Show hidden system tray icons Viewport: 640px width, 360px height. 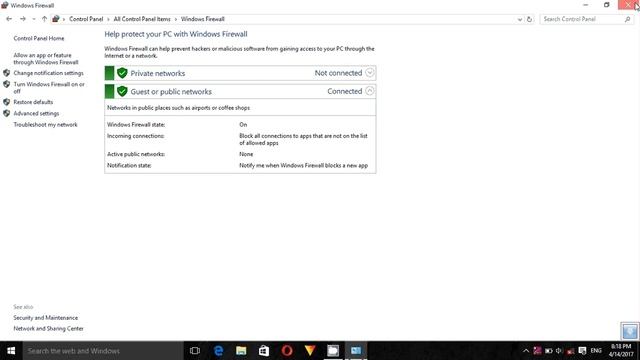pos(526,351)
